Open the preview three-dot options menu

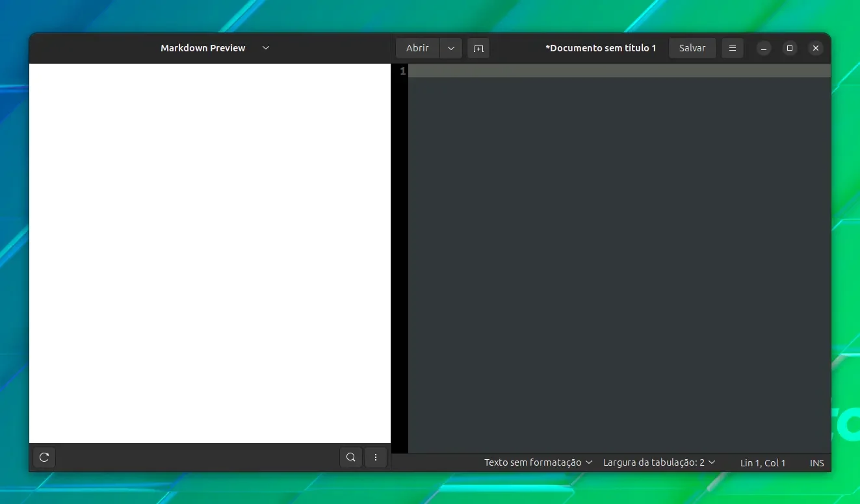(x=376, y=457)
